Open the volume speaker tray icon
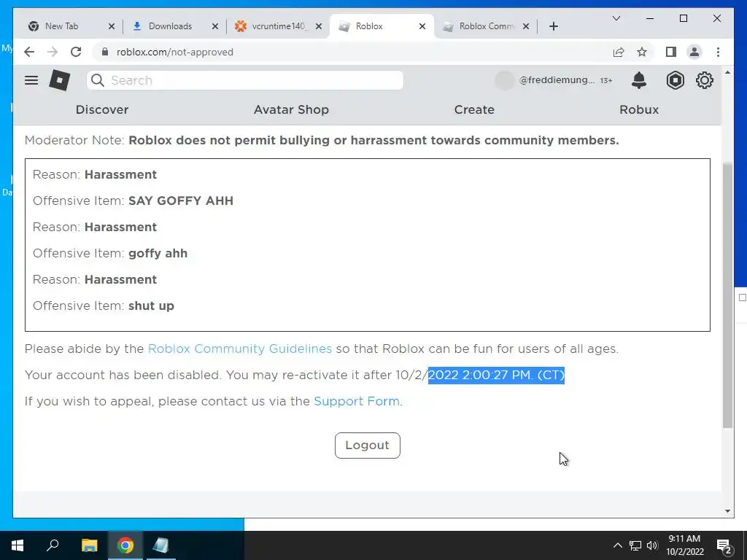This screenshot has height=560, width=747. pyautogui.click(x=652, y=545)
